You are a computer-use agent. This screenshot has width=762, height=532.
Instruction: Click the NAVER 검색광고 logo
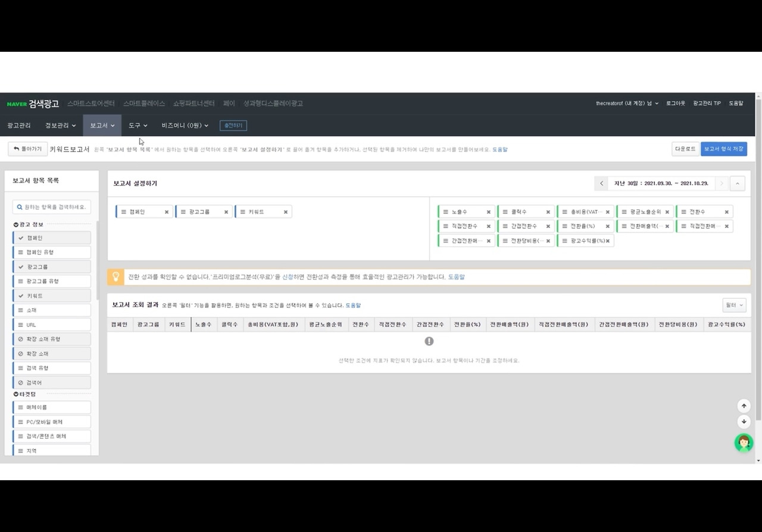point(33,104)
